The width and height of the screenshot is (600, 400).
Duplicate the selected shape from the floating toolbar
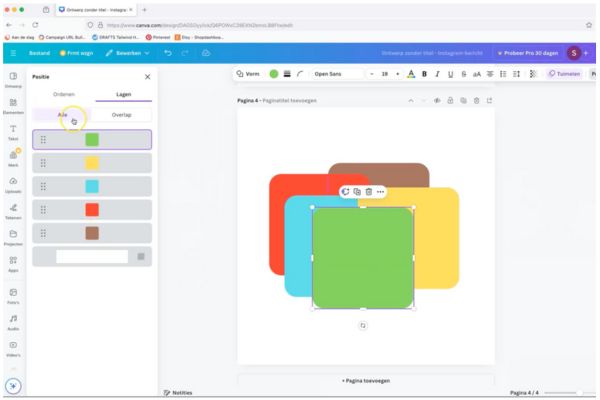357,191
